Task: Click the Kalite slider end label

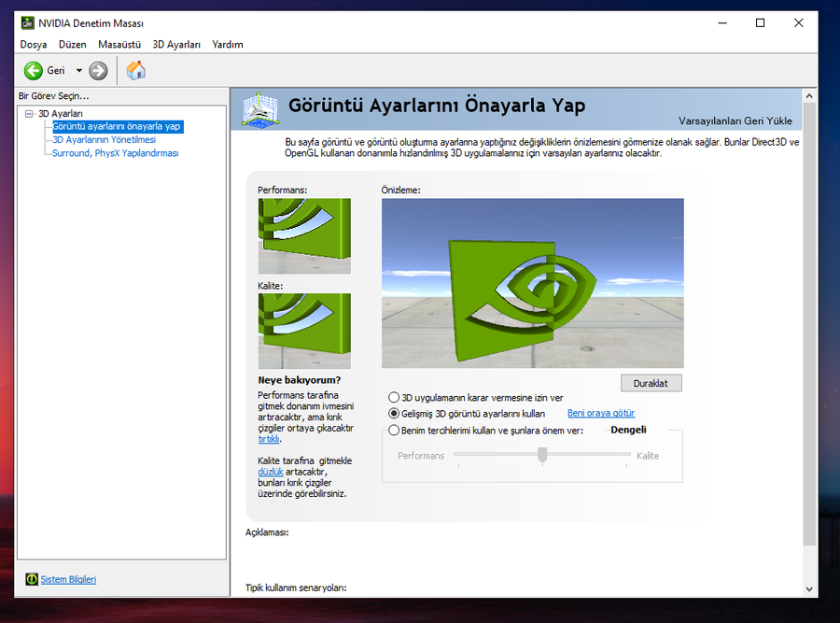Action: click(x=648, y=456)
